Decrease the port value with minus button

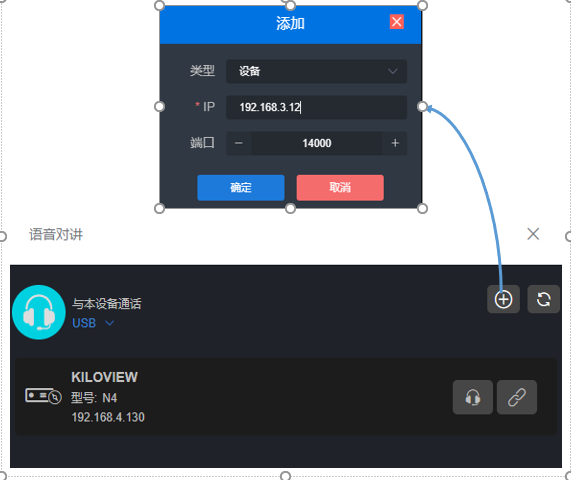click(239, 143)
